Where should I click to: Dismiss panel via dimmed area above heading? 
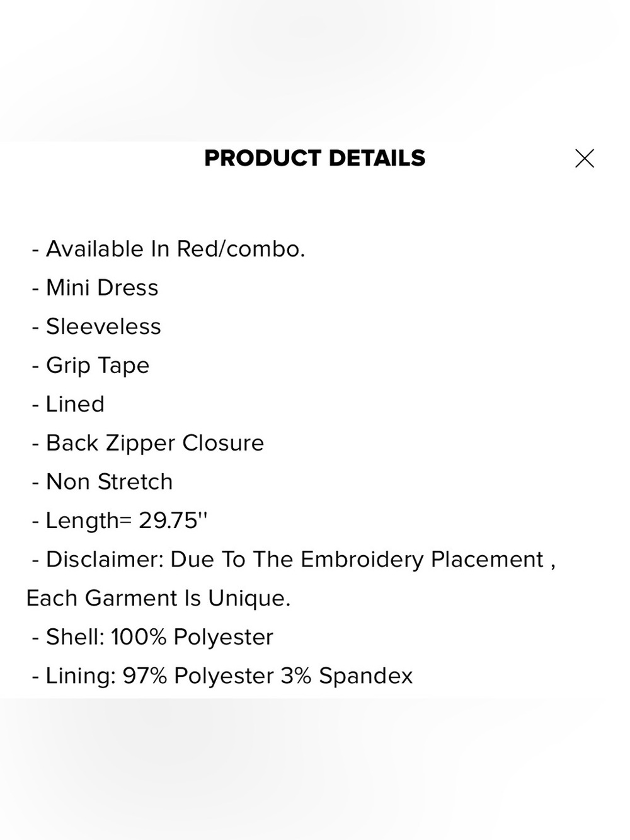[315, 69]
